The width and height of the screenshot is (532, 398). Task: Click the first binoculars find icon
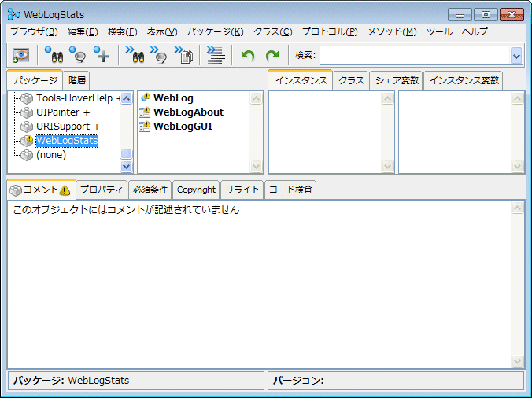[54, 55]
